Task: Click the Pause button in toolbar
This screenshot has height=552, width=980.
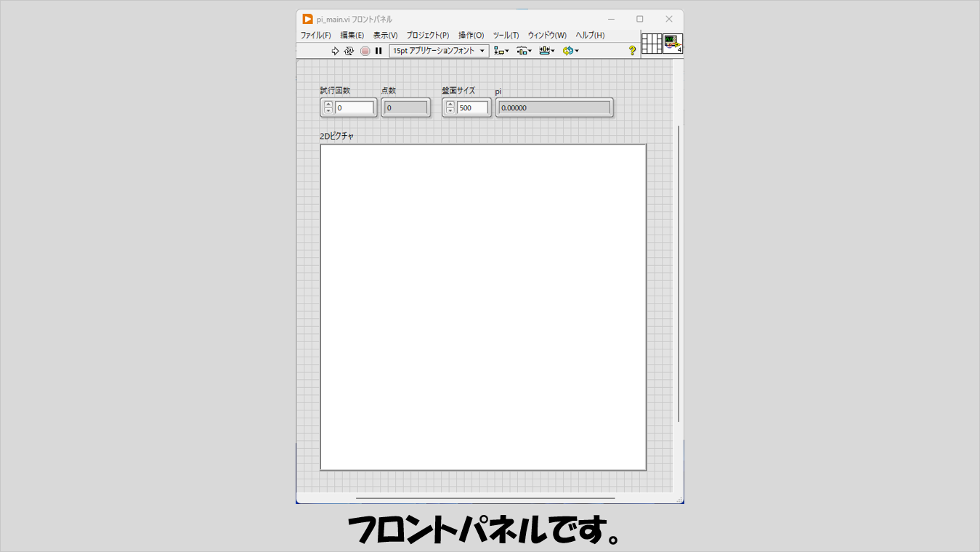Action: pyautogui.click(x=378, y=51)
